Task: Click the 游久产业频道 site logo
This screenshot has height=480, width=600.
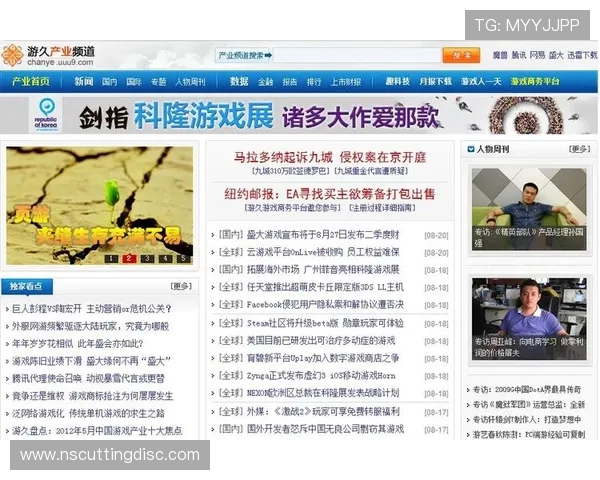Action: [x=48, y=55]
